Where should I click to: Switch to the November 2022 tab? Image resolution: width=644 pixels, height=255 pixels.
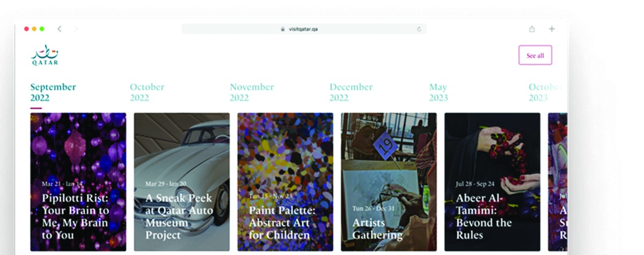(252, 92)
